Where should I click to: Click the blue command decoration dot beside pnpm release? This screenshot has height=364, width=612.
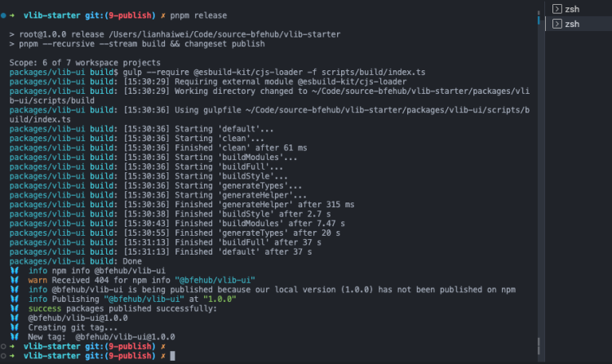click(x=3, y=16)
